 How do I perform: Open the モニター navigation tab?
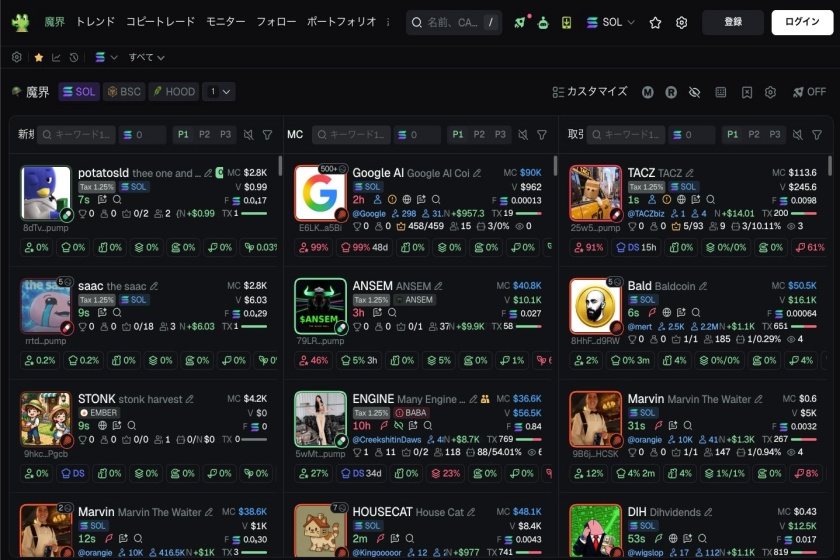coord(226,22)
